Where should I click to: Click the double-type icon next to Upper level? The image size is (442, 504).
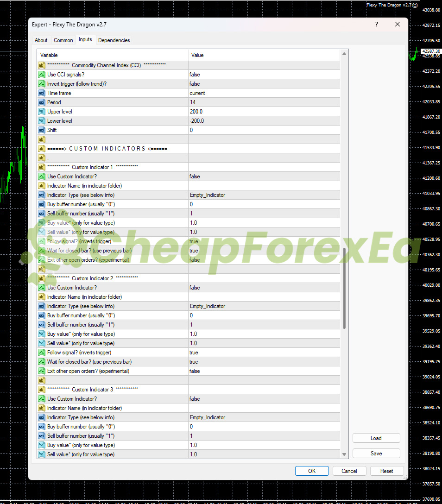click(x=42, y=112)
